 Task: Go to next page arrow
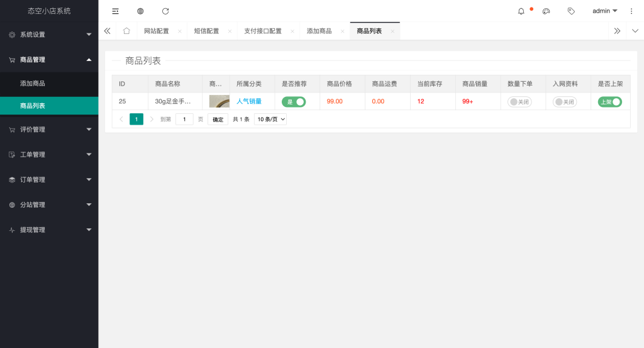pos(152,119)
